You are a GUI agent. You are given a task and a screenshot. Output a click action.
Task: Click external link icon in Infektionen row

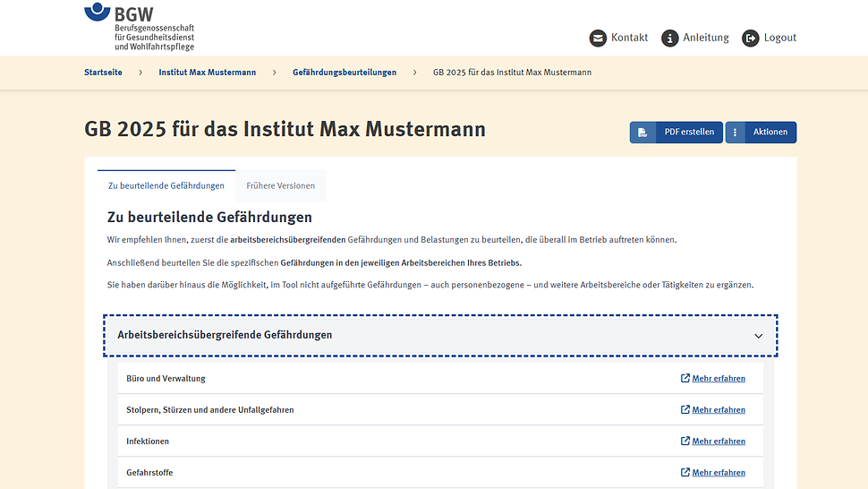(x=685, y=442)
